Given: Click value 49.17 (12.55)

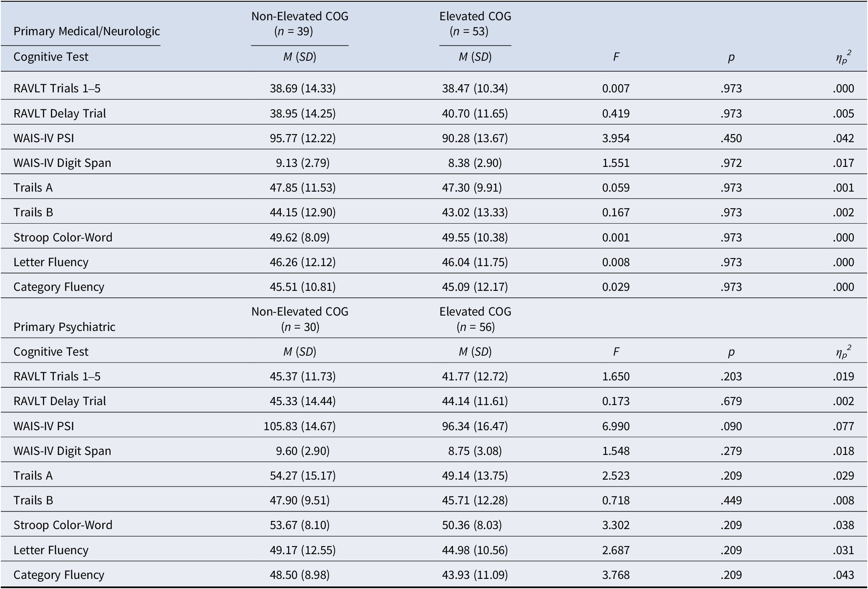Looking at the screenshot, I should pyautogui.click(x=303, y=550).
